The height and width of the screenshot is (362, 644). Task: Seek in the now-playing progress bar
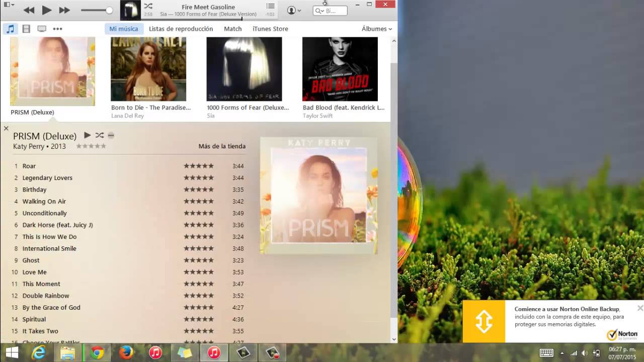[x=209, y=19]
